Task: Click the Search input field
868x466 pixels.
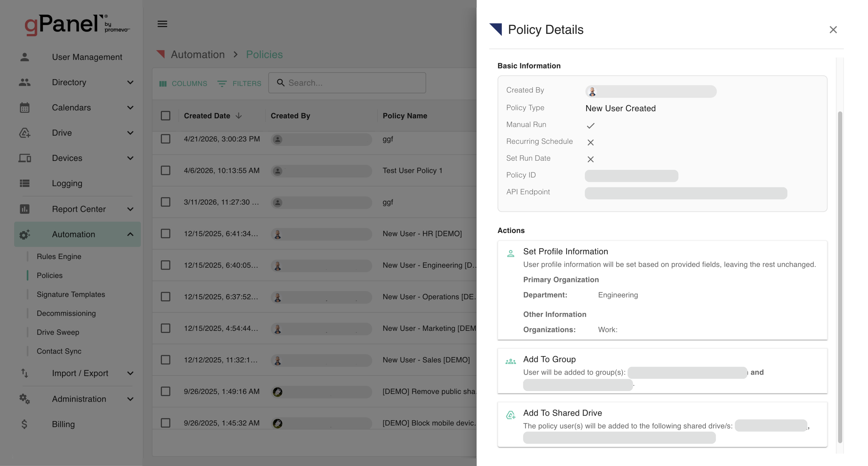Action: [x=347, y=83]
